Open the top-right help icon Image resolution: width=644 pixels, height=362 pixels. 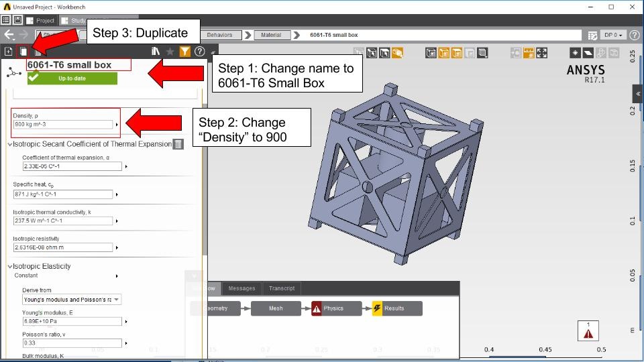pos(635,35)
